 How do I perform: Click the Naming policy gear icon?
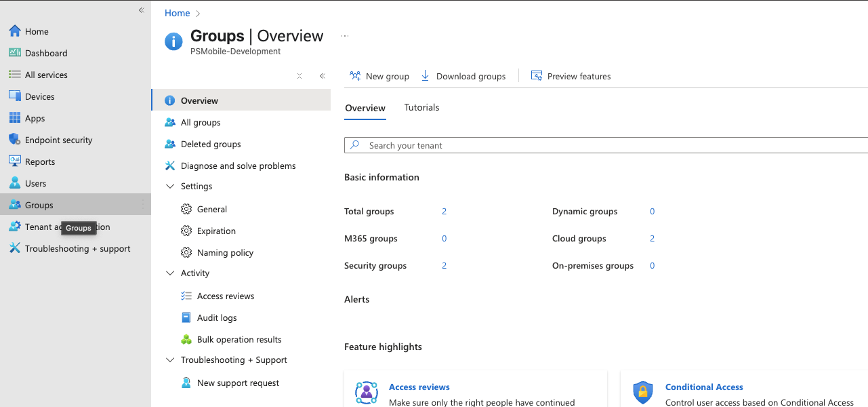click(x=186, y=252)
